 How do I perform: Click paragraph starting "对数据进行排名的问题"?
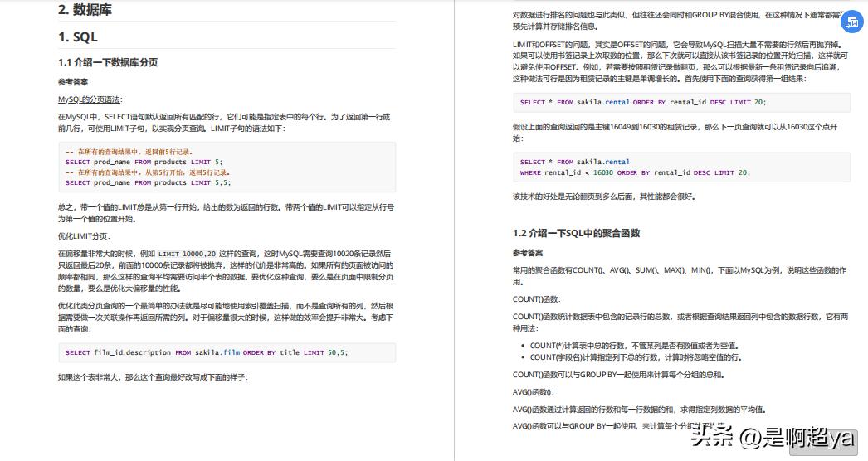(x=680, y=21)
